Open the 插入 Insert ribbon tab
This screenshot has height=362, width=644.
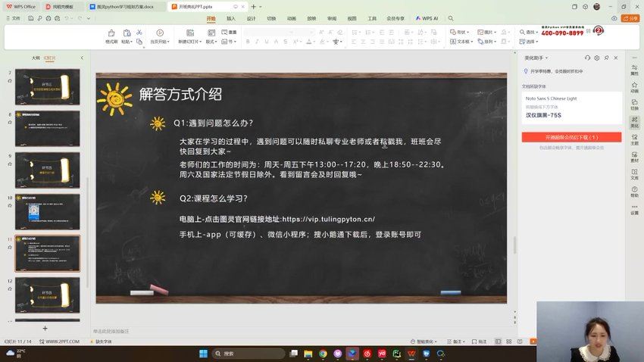tap(231, 18)
